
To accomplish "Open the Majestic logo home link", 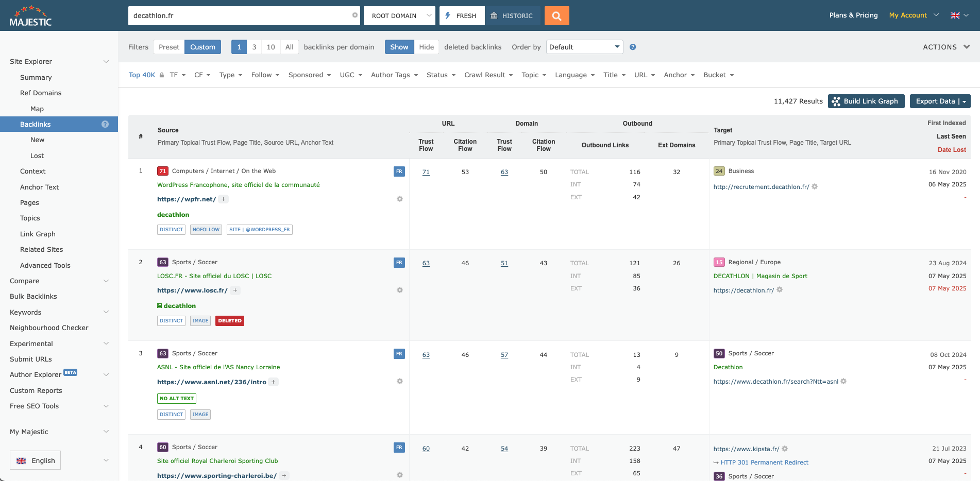I will click(31, 16).
